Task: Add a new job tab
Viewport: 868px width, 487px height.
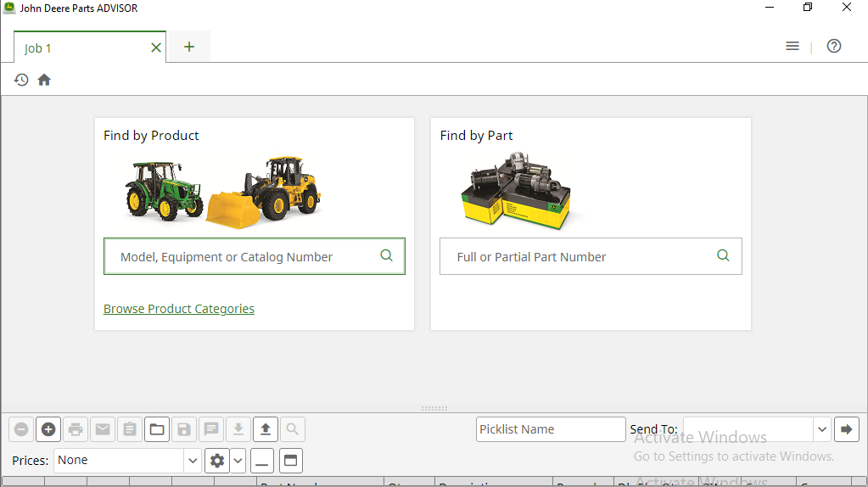Action: pyautogui.click(x=189, y=47)
